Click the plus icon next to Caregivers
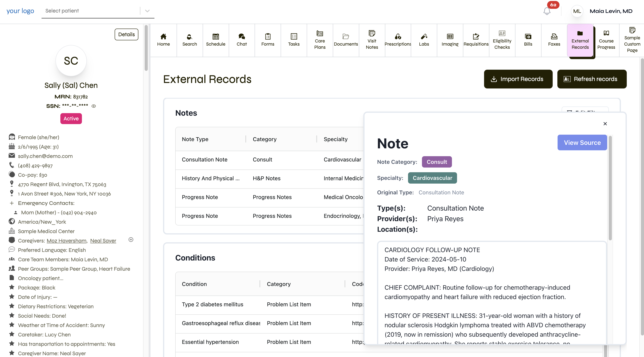644x357 pixels. [131, 240]
